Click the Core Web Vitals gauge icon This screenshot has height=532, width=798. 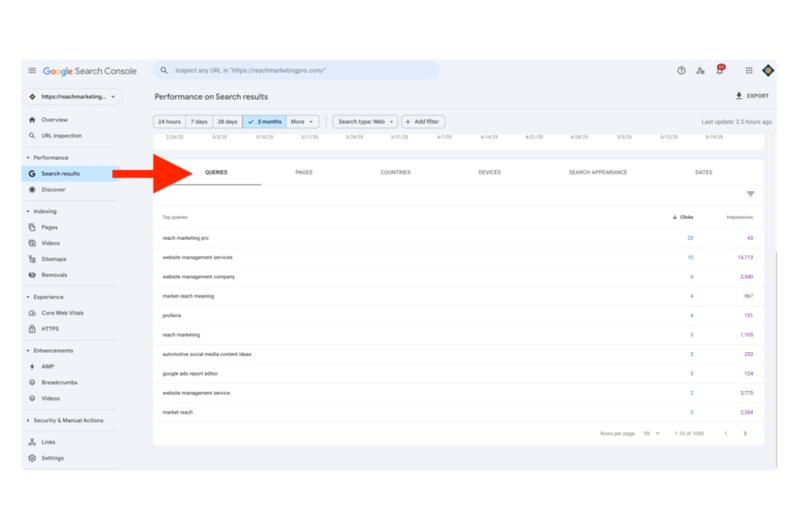[x=32, y=313]
